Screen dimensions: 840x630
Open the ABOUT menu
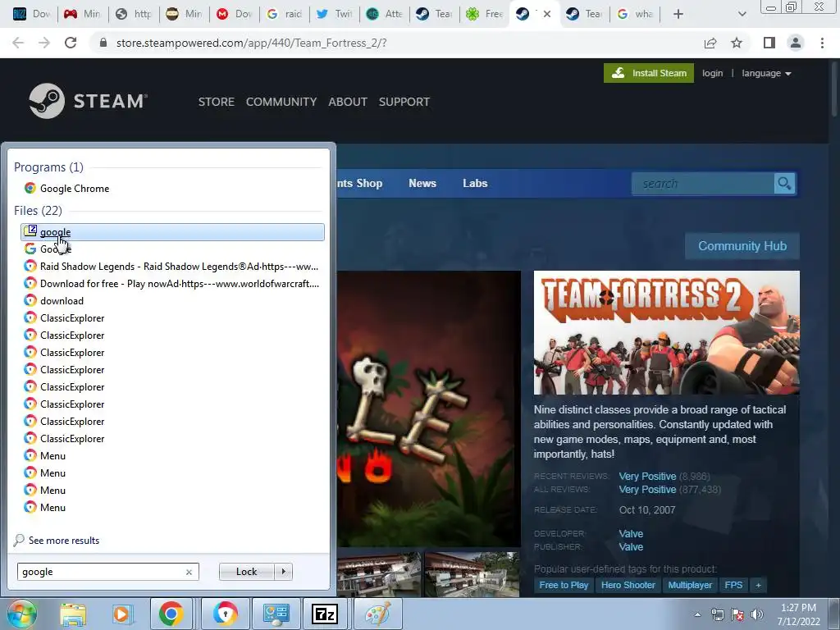pos(348,102)
